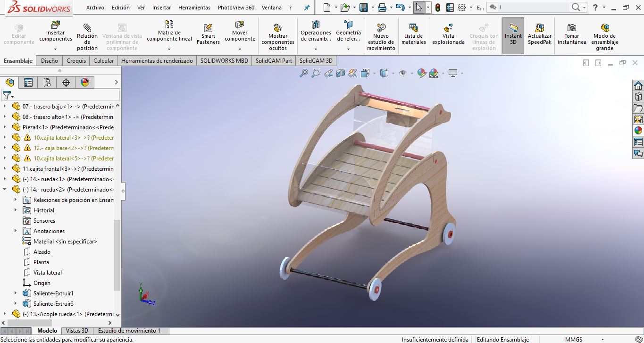Click the Zoom to Fit icon
Image resolution: width=644 pixels, height=343 pixels.
tap(304, 73)
